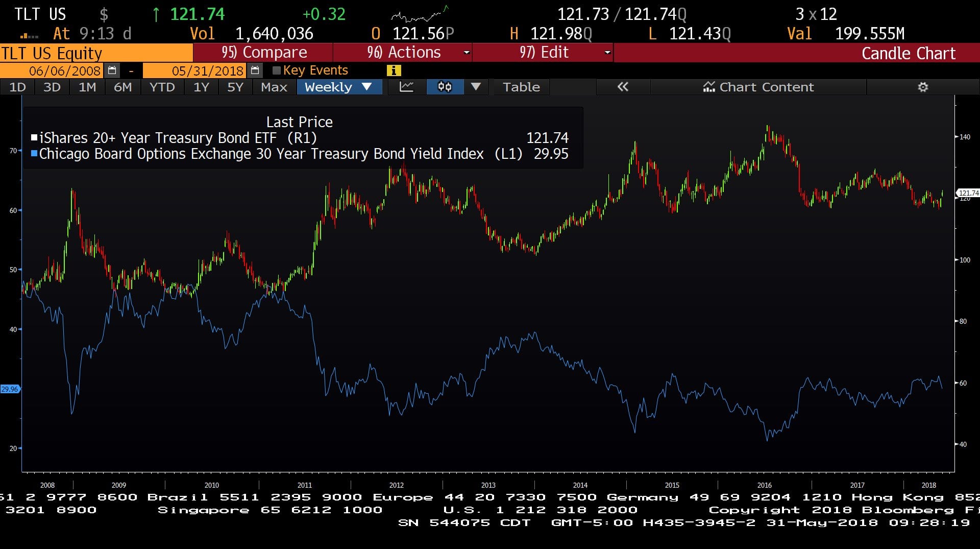Select the Max range tab
This screenshot has width=980, height=549.
[x=274, y=87]
